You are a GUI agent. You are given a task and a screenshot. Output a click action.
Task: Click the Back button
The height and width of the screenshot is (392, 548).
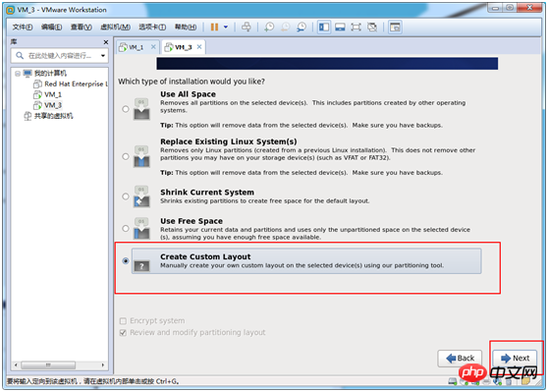460,358
